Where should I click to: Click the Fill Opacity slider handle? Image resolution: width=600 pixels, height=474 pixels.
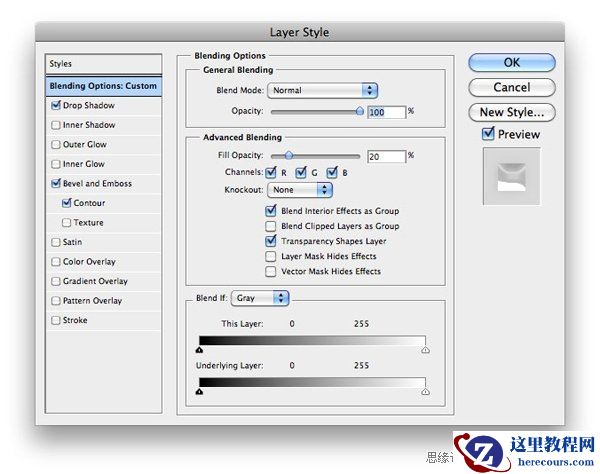tap(289, 155)
